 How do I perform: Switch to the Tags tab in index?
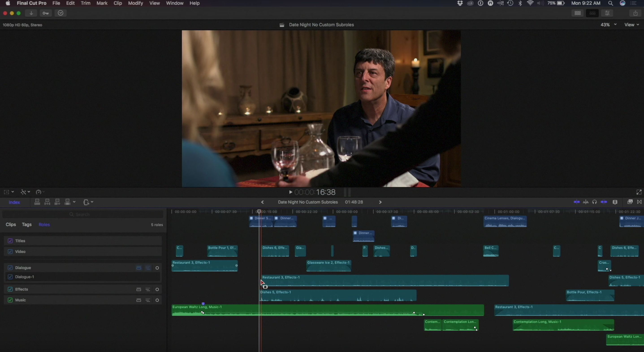(26, 224)
